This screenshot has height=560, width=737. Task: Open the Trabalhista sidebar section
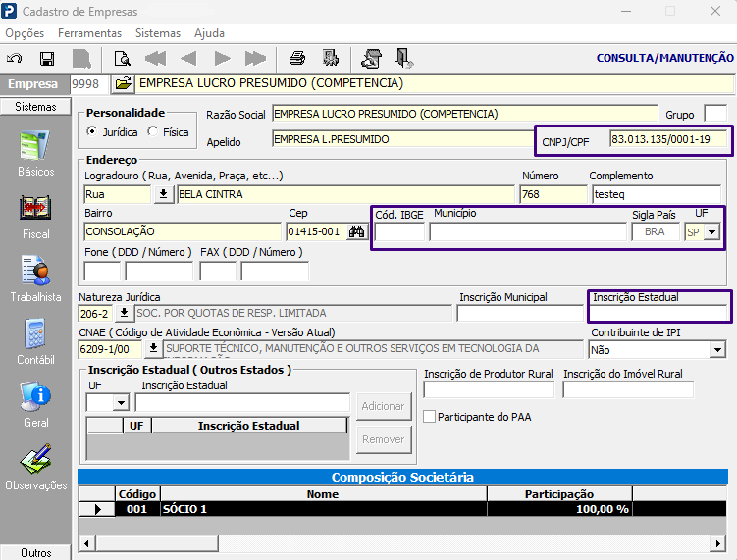pyautogui.click(x=35, y=280)
